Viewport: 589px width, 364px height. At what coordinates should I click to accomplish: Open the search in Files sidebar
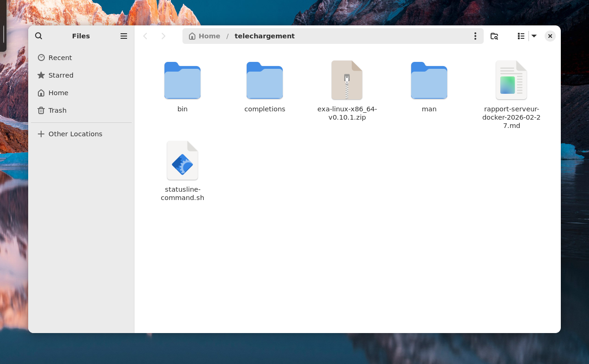pos(39,36)
